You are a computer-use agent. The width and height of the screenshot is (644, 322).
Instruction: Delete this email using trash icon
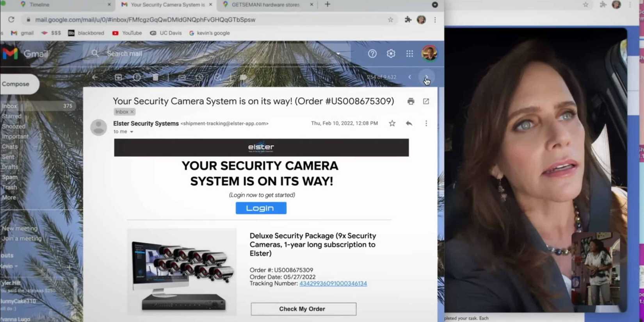tap(155, 77)
